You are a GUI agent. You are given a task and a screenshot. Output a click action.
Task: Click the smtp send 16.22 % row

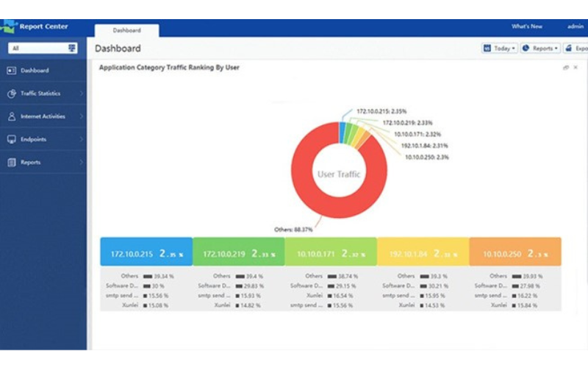pos(506,296)
